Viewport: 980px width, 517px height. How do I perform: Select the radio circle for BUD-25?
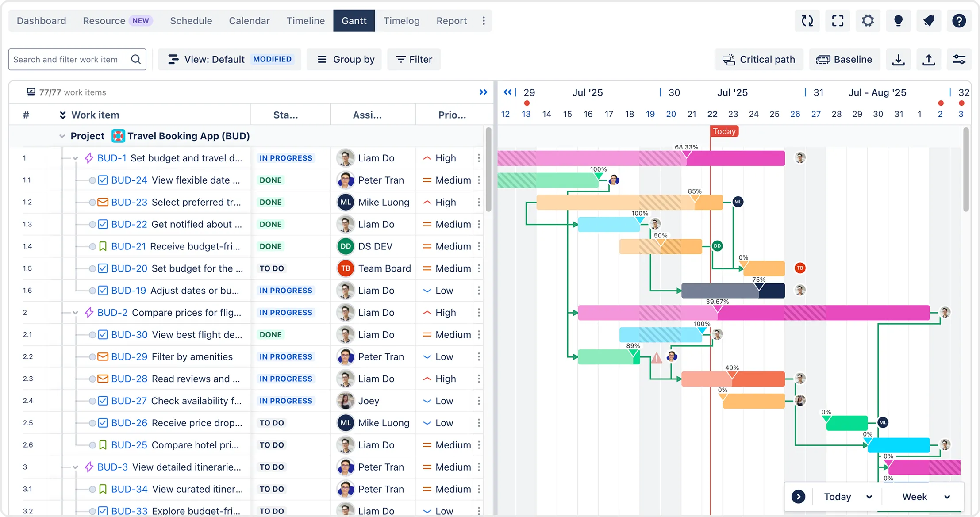[x=92, y=445]
